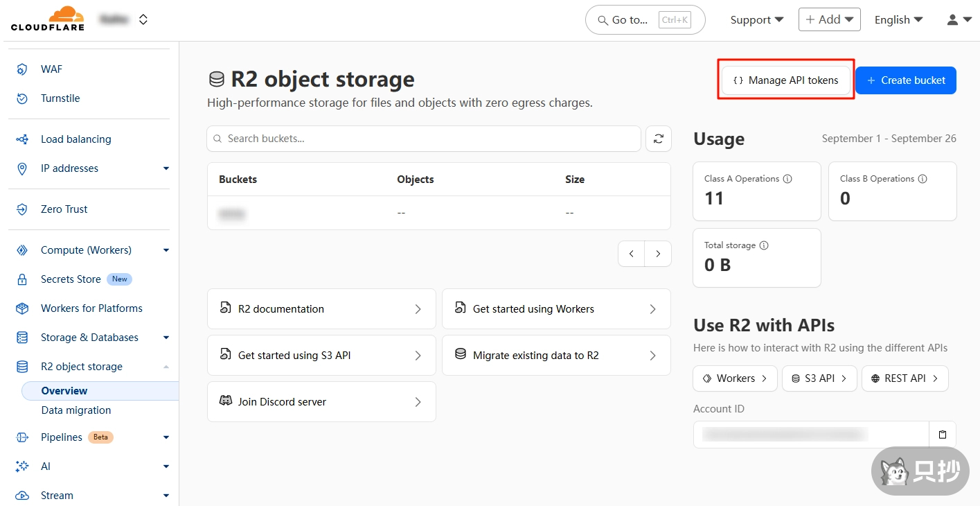The image size is (980, 506).
Task: Click the Create bucket button
Action: tap(905, 80)
